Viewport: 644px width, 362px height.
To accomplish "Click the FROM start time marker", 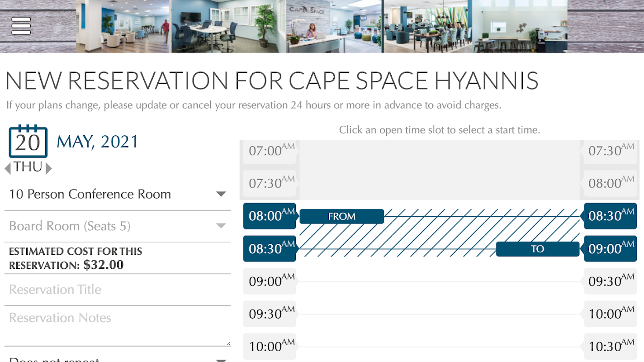I will pyautogui.click(x=341, y=216).
